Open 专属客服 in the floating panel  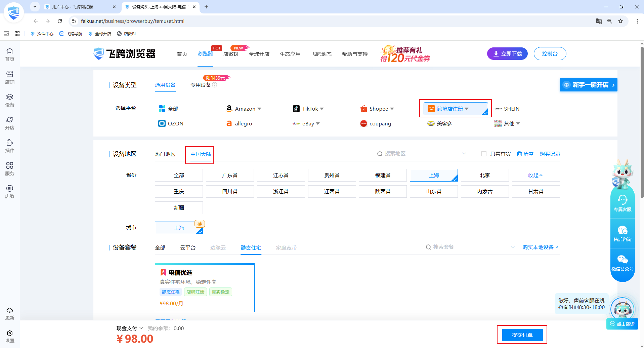pos(622,203)
